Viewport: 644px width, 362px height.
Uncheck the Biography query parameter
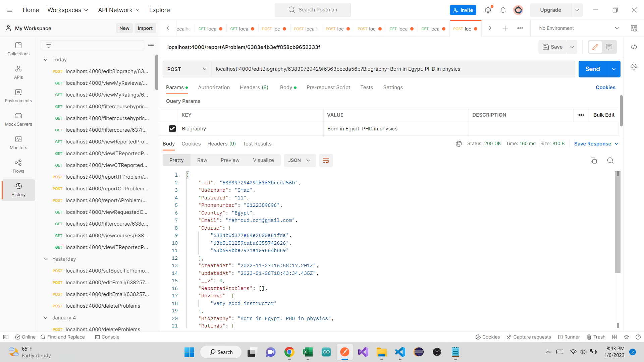172,129
